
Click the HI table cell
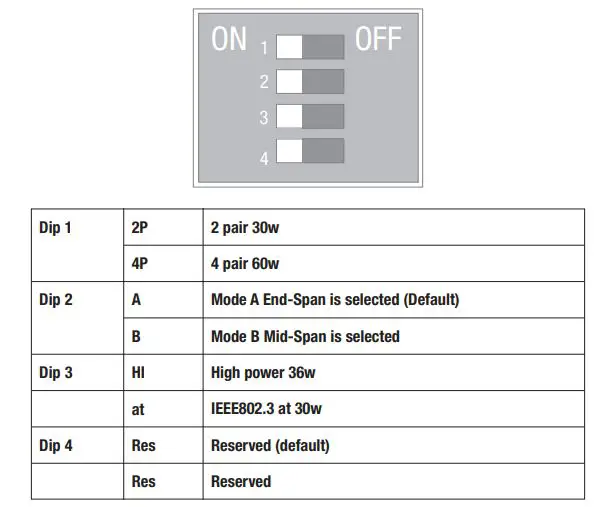[138, 372]
